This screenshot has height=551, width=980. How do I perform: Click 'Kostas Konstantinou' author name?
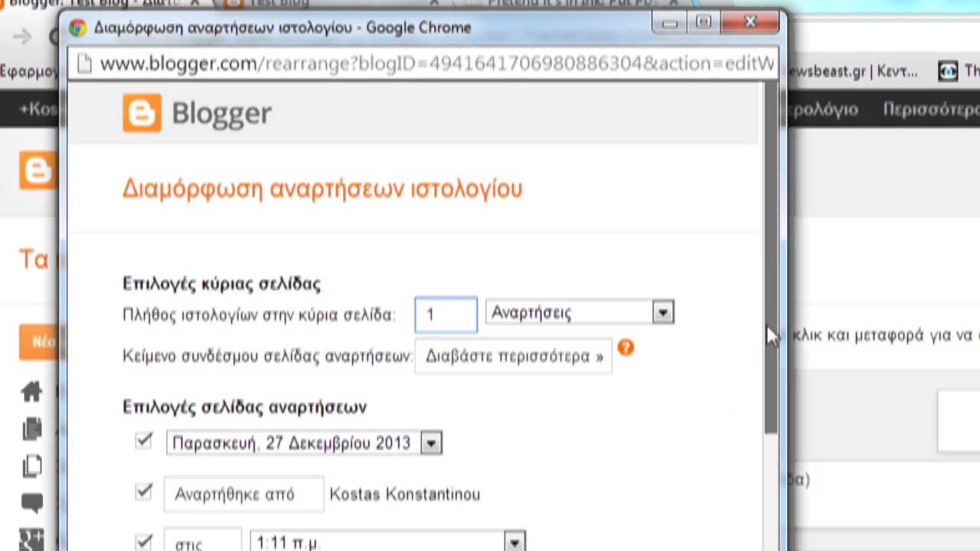405,494
